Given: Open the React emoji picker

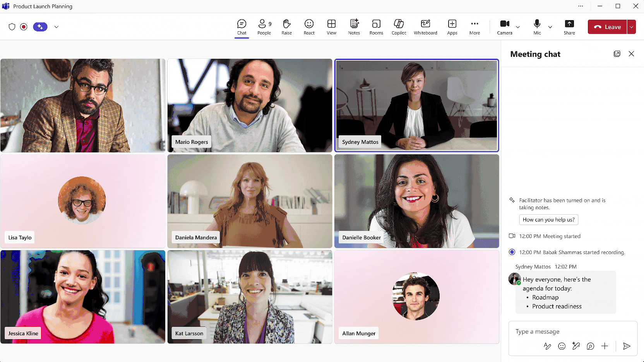Looking at the screenshot, I should click(x=309, y=27).
